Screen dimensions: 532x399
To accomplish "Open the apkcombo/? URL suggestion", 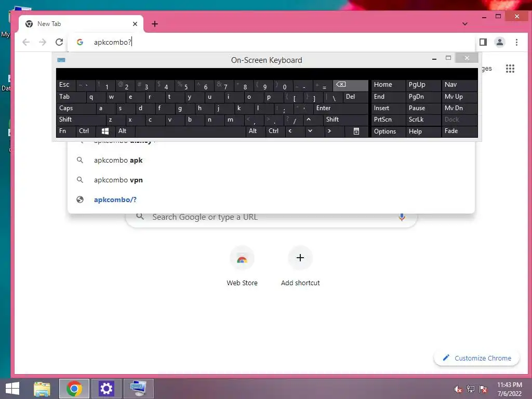I will click(x=271, y=199).
